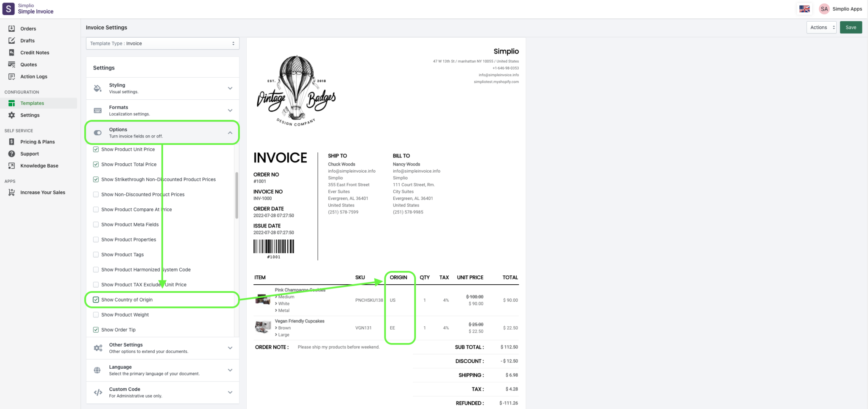Viewport: 868px width, 409px height.
Task: Open Drafts in the sidebar
Action: 27,40
